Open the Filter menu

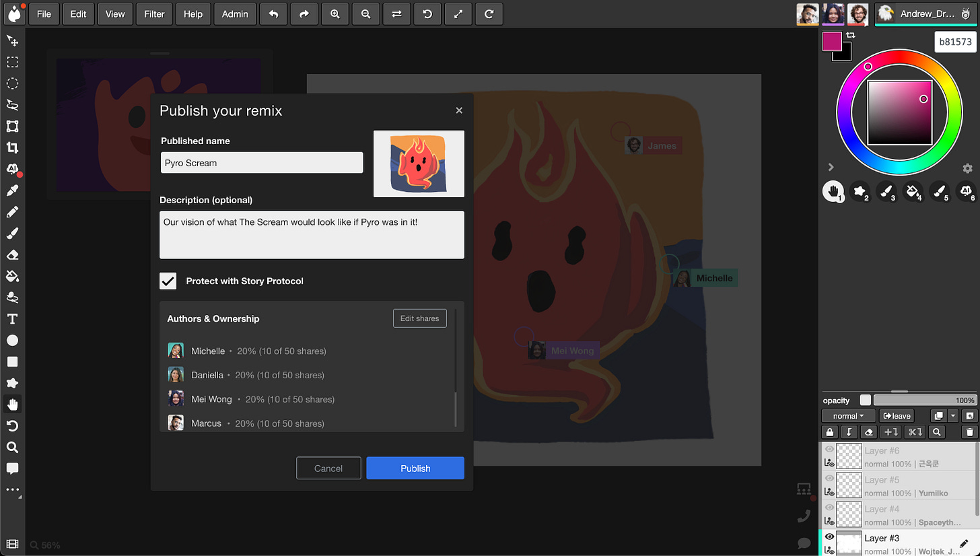tap(154, 14)
